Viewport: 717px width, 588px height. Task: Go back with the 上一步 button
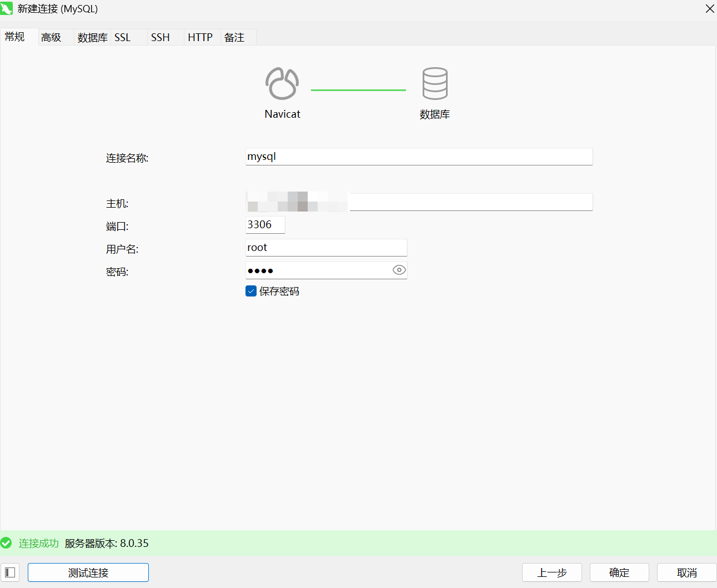click(x=551, y=572)
